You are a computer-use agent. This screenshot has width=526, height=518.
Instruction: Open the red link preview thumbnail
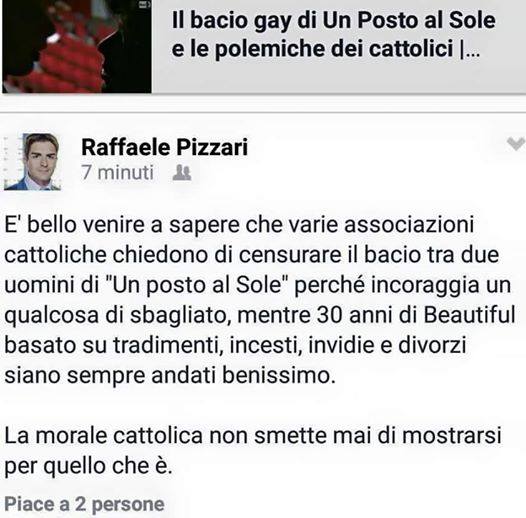point(77,46)
